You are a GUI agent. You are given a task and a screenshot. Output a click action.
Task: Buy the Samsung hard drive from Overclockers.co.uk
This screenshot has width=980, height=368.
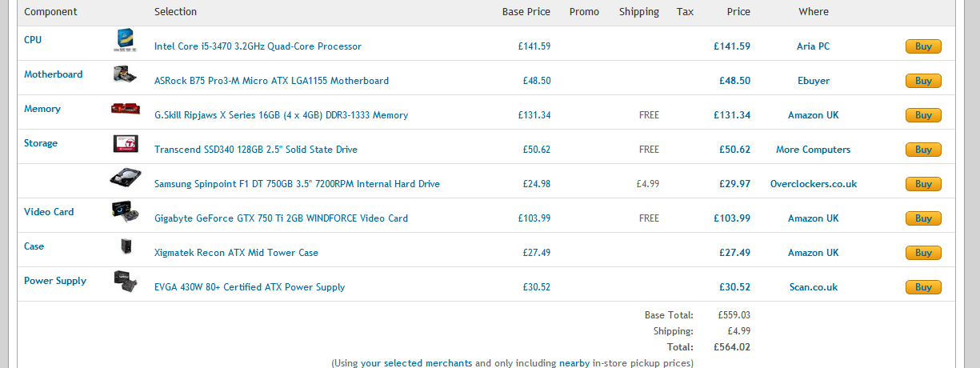coord(923,184)
